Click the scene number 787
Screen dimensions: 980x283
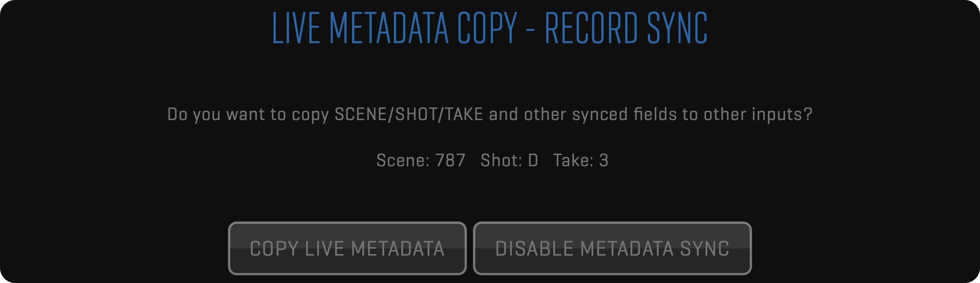point(450,161)
